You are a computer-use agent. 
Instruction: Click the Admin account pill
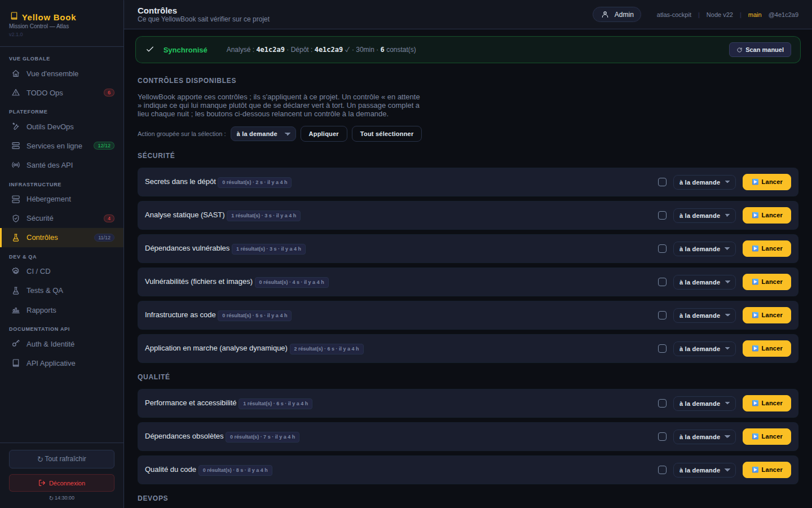tap(617, 15)
